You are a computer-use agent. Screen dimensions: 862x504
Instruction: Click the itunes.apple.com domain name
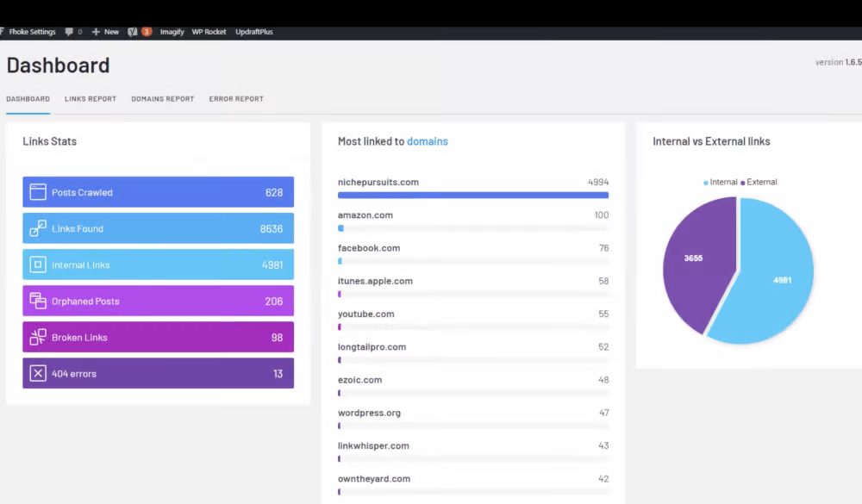pos(375,281)
